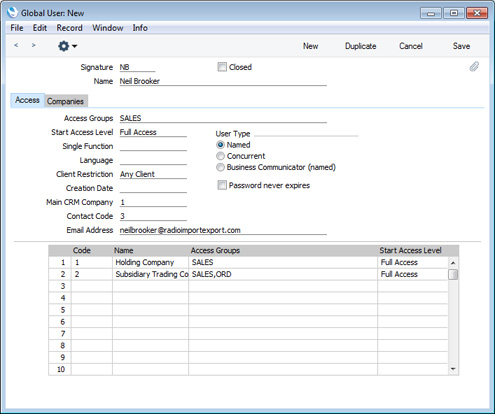
Task: Tick the Closed checkbox
Action: pos(222,67)
